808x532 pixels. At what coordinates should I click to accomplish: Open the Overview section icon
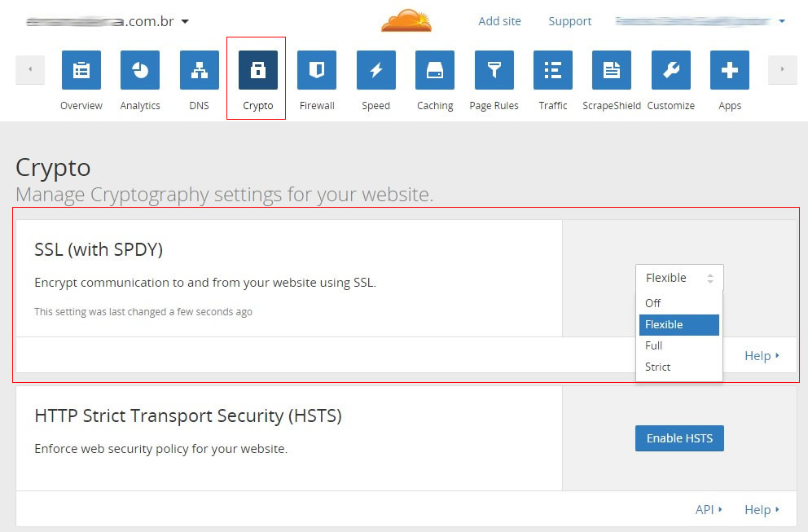click(x=81, y=70)
